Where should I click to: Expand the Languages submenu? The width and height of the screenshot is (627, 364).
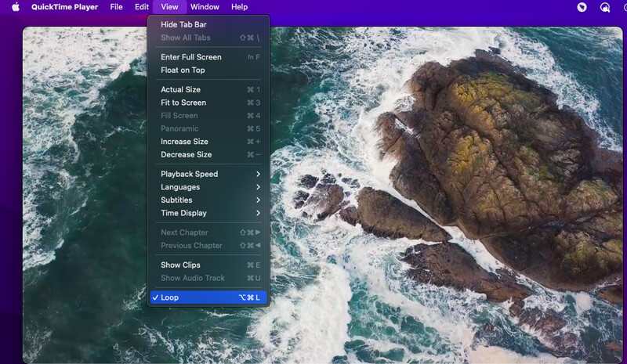[208, 187]
